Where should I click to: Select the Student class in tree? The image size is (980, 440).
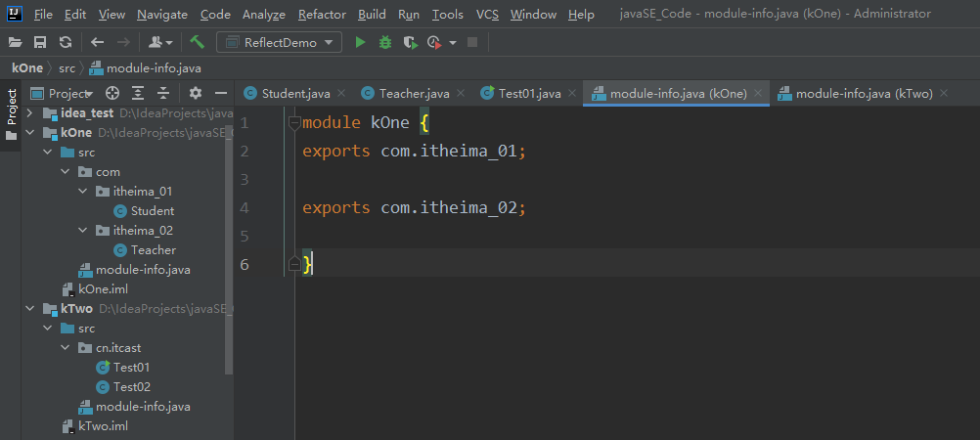click(x=153, y=211)
